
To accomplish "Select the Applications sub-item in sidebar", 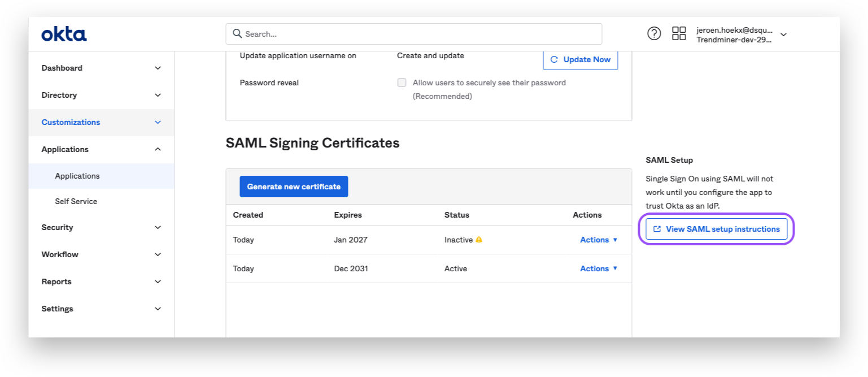I will tap(77, 176).
